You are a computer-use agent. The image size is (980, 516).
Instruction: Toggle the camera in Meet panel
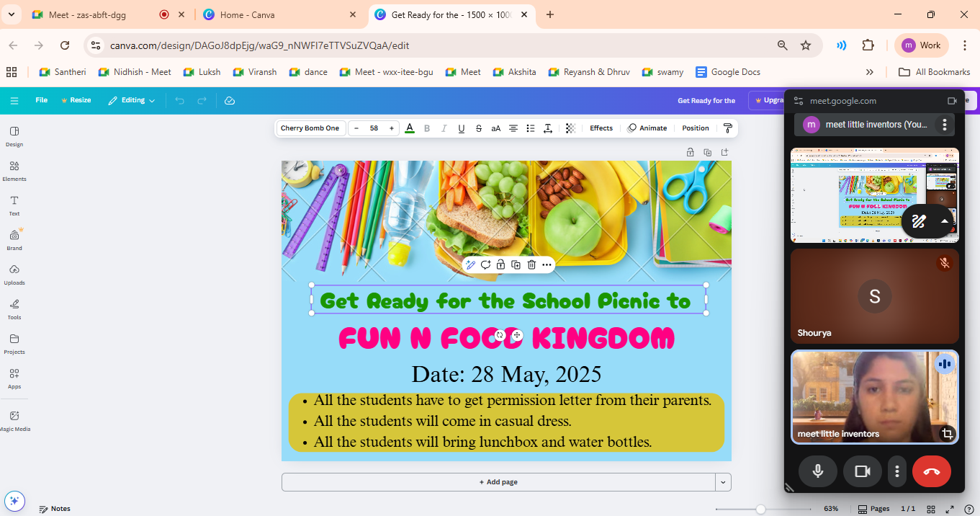pos(862,471)
